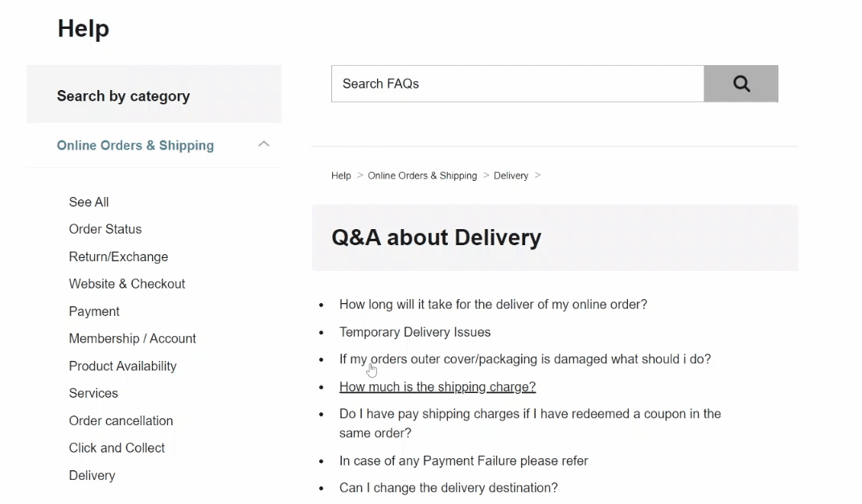Choose Services from the category list

tap(93, 393)
